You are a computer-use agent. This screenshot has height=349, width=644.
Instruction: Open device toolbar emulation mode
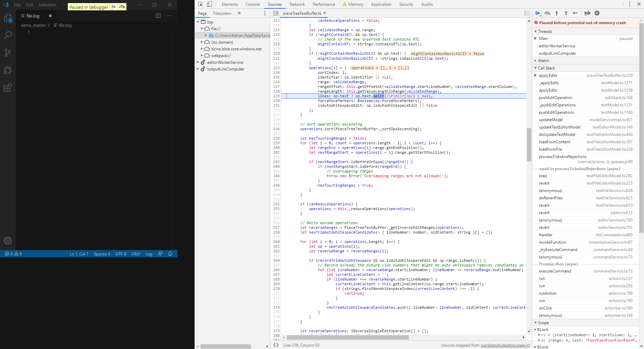(x=209, y=4)
